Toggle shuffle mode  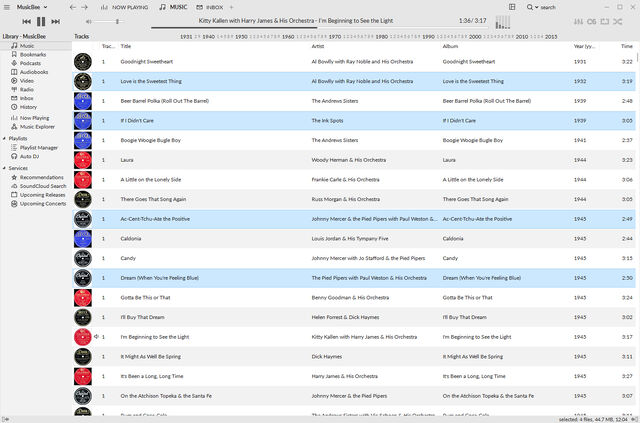click(618, 21)
